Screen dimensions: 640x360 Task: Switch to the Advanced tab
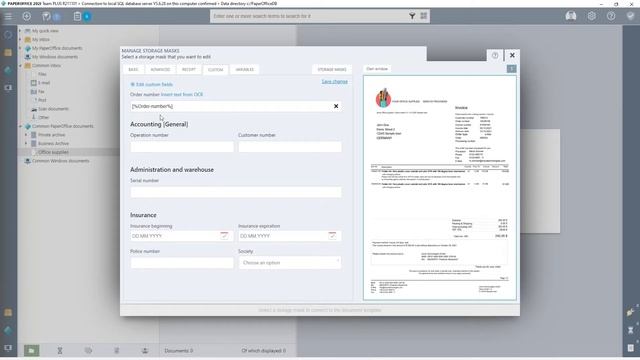tap(160, 70)
